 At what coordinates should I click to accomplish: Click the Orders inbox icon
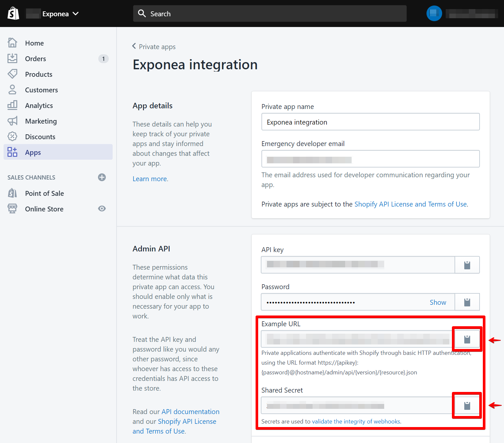12,59
